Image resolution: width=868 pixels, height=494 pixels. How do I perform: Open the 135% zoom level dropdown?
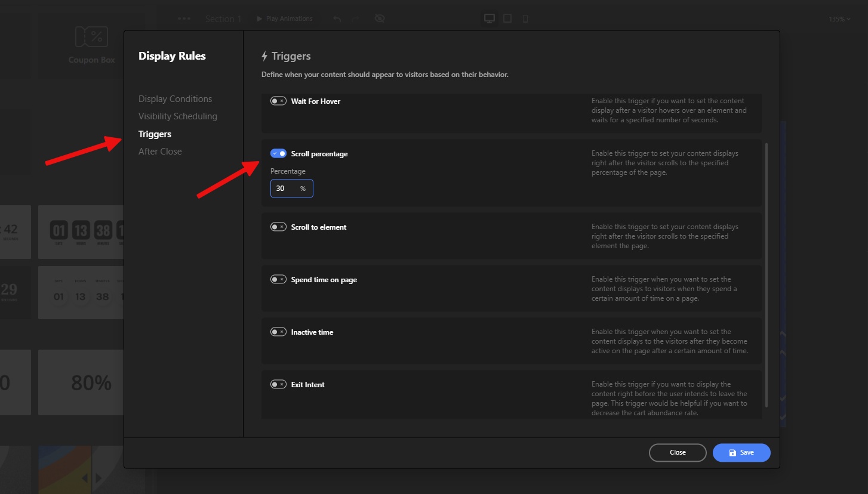839,19
